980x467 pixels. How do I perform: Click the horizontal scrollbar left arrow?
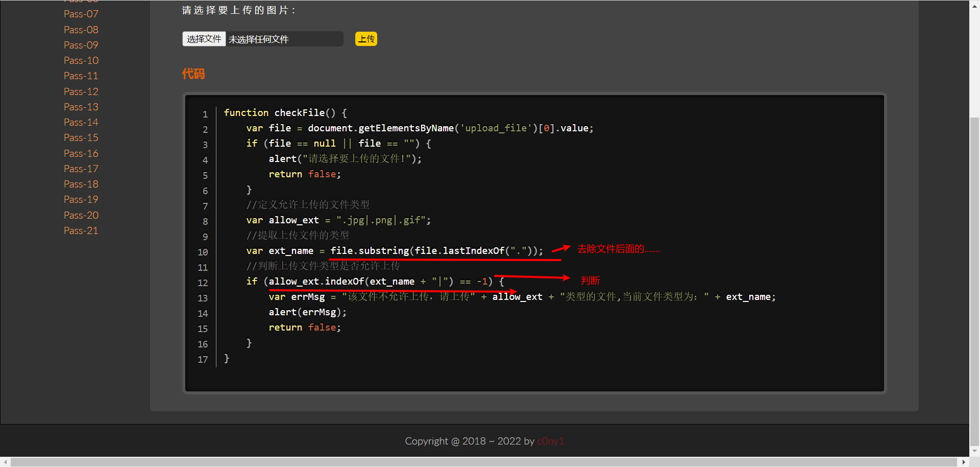click(5, 462)
